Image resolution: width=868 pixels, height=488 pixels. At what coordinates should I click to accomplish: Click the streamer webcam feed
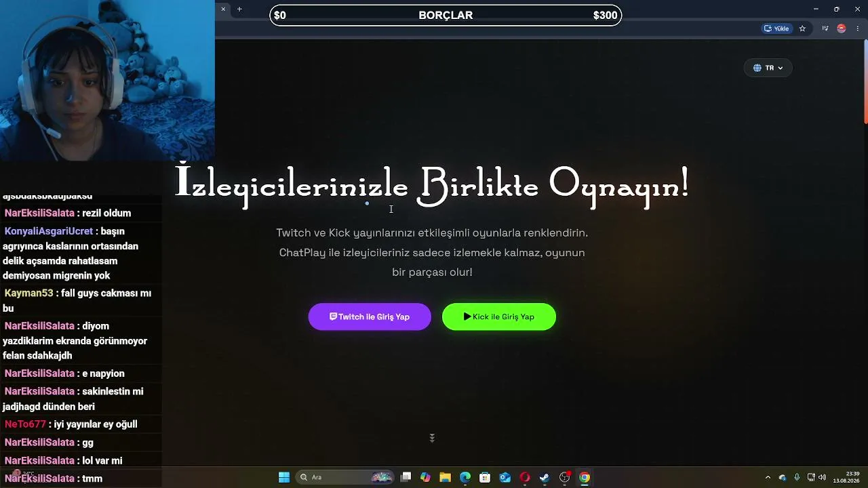[x=107, y=81]
